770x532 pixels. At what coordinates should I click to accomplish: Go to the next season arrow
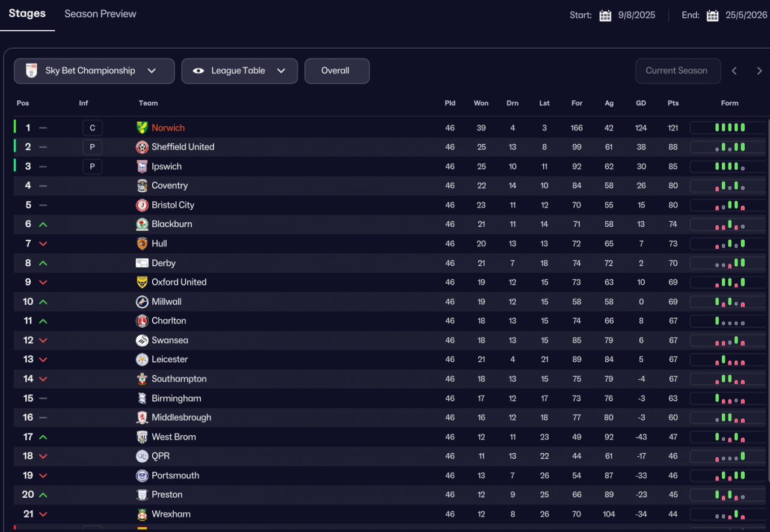click(x=759, y=71)
